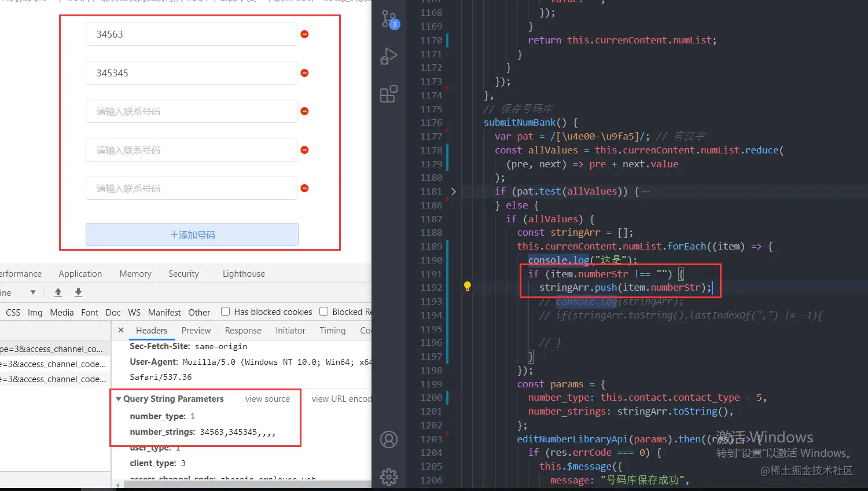Filter network requests by CSS
The image size is (868, 491).
[13, 313]
